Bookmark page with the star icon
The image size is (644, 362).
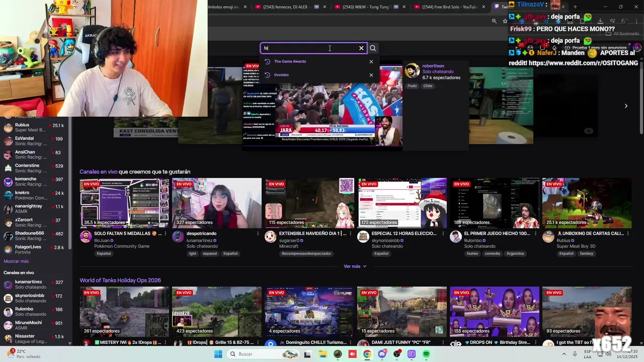[x=505, y=21]
